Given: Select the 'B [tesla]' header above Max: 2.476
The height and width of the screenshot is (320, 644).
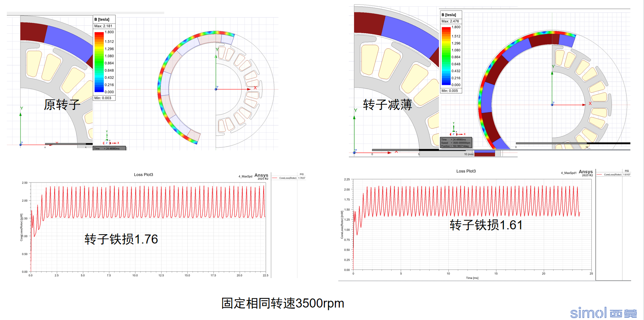Looking at the screenshot, I should click(x=449, y=15).
